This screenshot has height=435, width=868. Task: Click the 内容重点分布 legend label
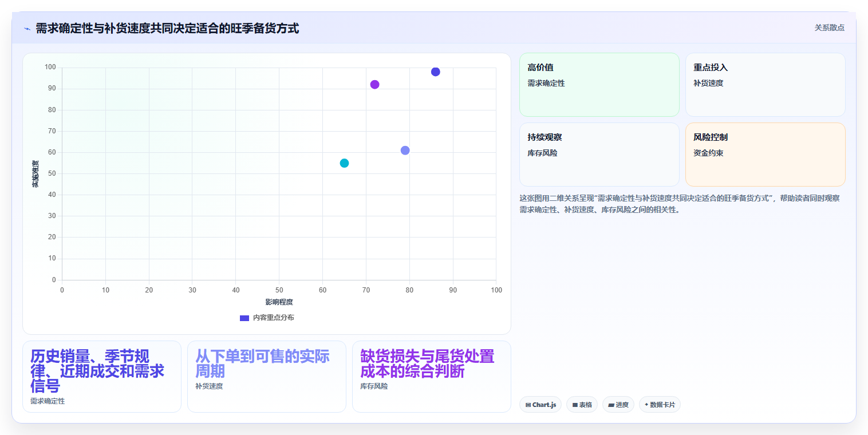273,318
